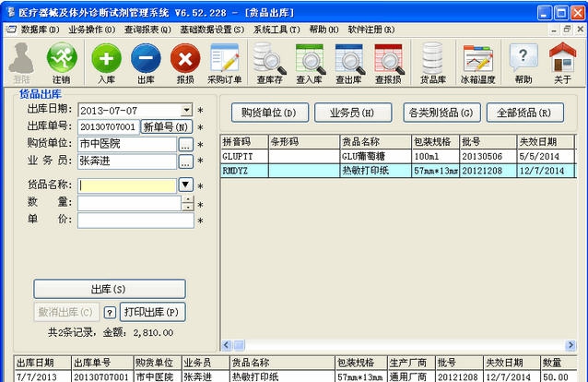This screenshot has width=588, height=382.
Task: Open the 业务操作(O) menu
Action: tap(92, 30)
